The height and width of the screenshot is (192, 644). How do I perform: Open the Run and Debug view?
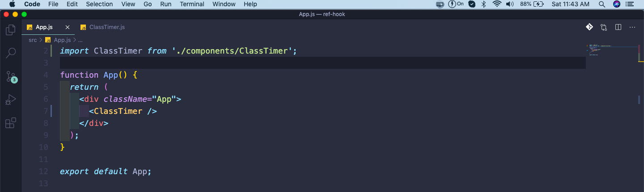click(10, 100)
